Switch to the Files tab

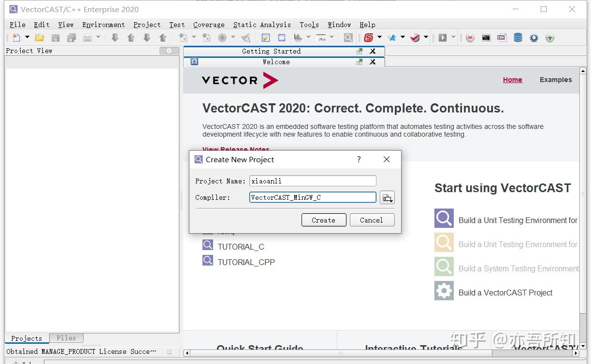tap(66, 338)
